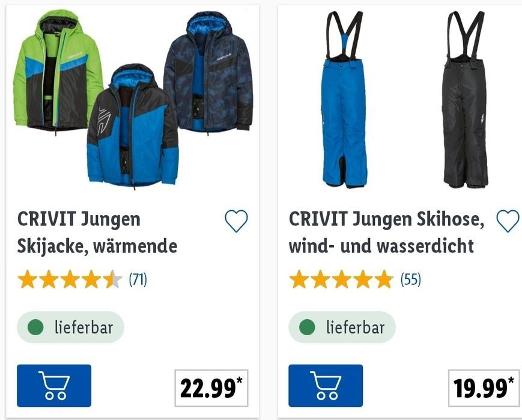This screenshot has width=522, height=420.
Task: Add the Skijacke to the wishlist heart
Action: pyautogui.click(x=236, y=221)
